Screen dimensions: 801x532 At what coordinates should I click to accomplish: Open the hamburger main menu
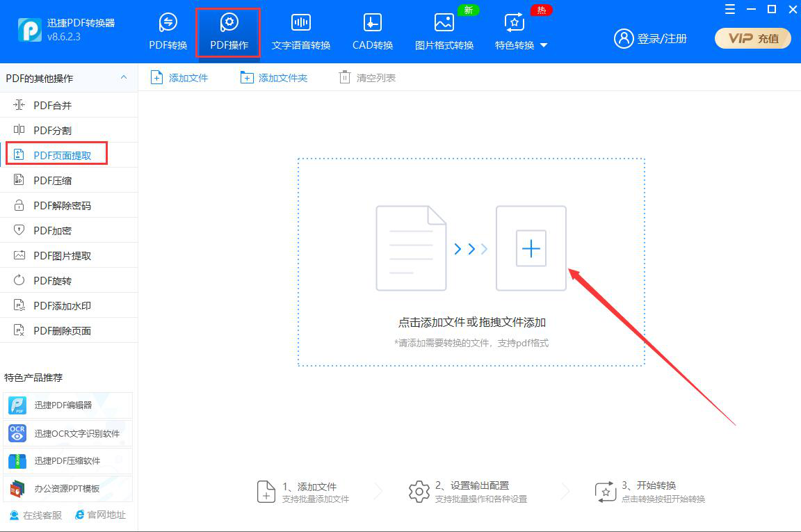tap(730, 9)
